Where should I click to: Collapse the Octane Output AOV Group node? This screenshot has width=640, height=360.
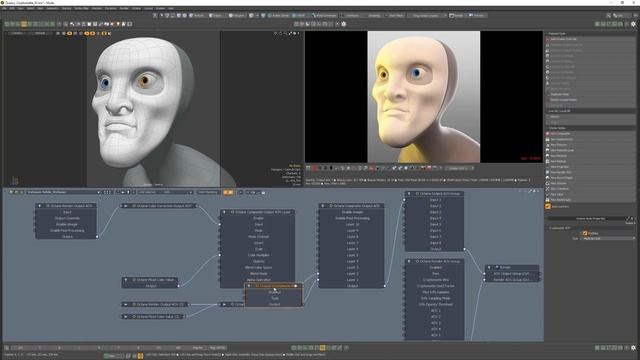409,193
